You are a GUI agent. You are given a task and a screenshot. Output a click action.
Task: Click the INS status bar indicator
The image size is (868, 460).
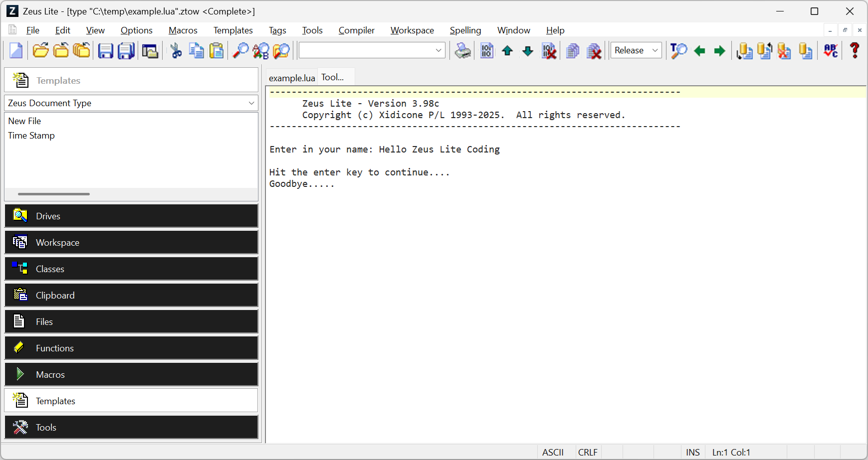(692, 452)
